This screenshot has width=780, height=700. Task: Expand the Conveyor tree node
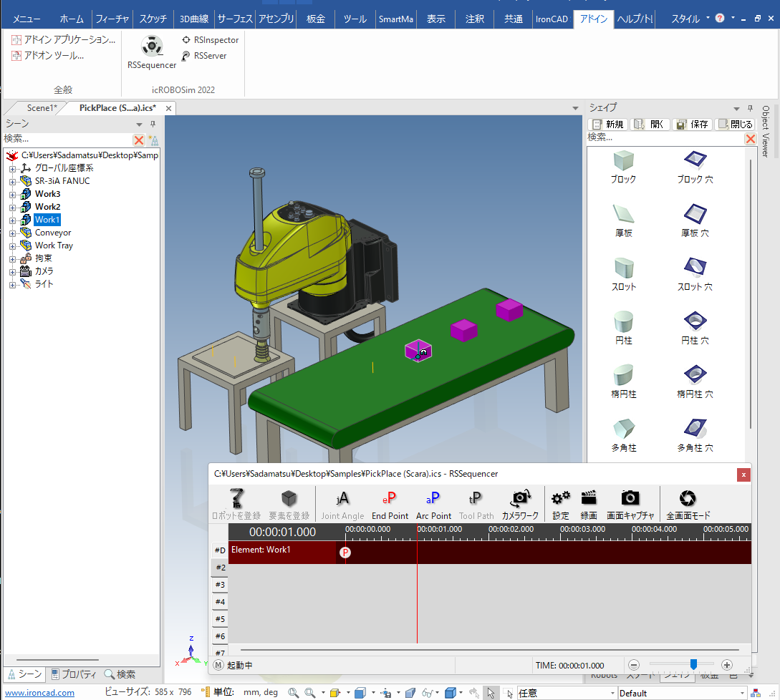click(12, 233)
